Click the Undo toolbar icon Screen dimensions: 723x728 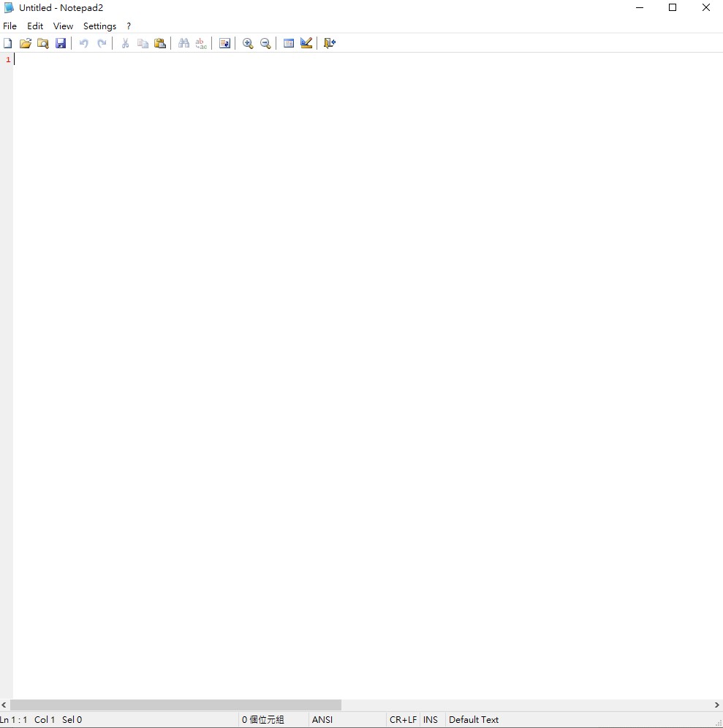83,43
